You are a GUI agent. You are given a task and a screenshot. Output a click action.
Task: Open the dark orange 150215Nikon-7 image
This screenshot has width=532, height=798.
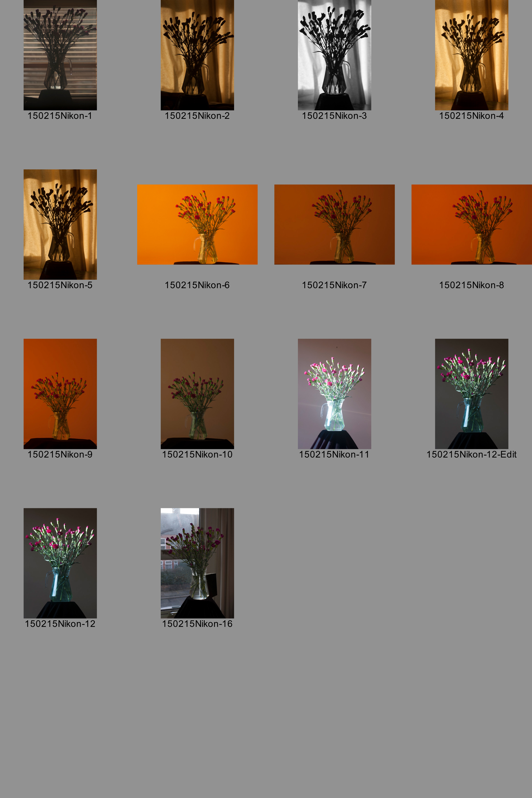tap(334, 224)
